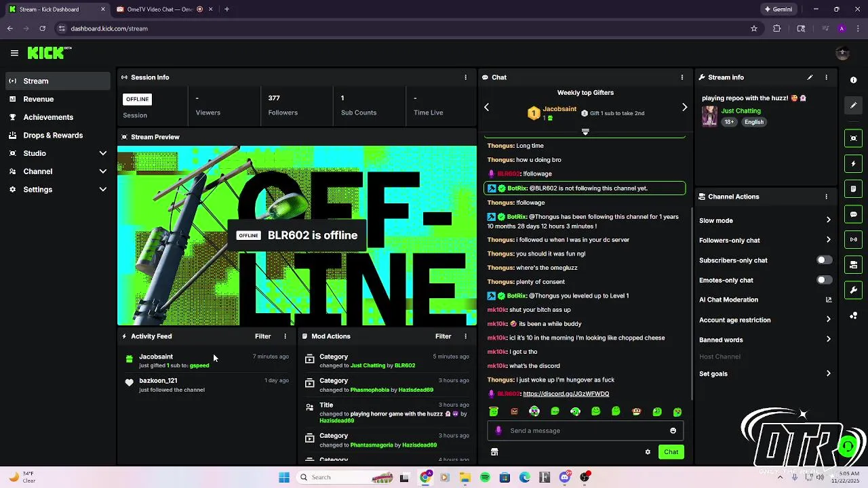Click the pencil edit icon in right sidebar
This screenshot has height=488, width=868.
[853, 106]
